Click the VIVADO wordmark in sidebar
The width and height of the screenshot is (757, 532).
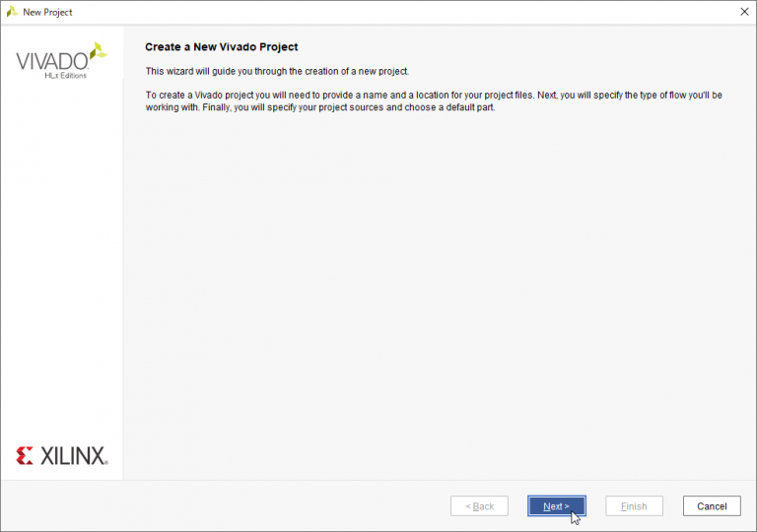click(x=51, y=61)
